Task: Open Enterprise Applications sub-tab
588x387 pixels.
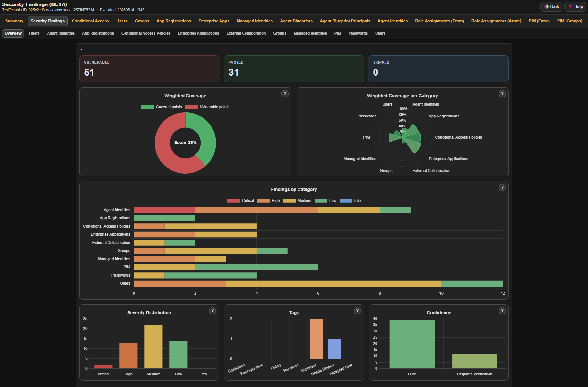Action: [x=198, y=33]
